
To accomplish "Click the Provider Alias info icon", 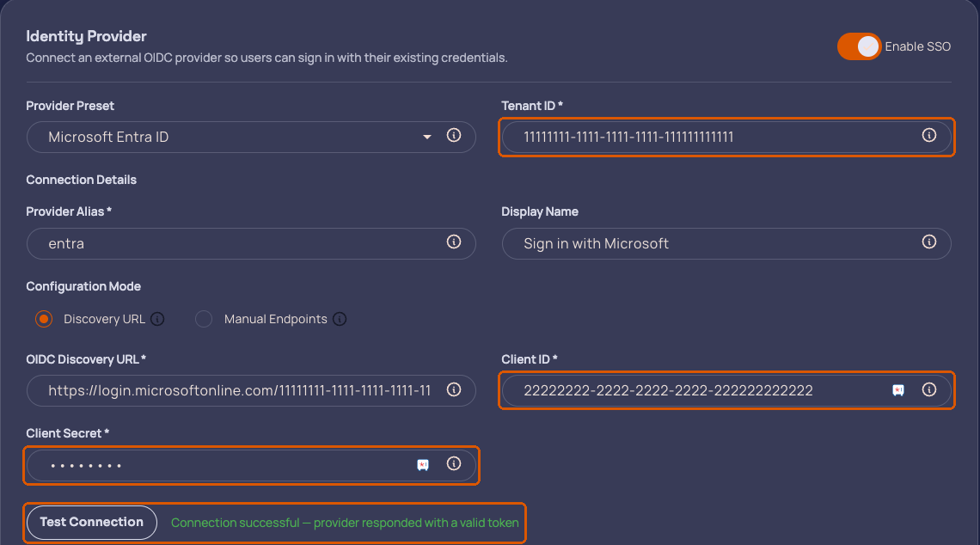I will coord(454,242).
